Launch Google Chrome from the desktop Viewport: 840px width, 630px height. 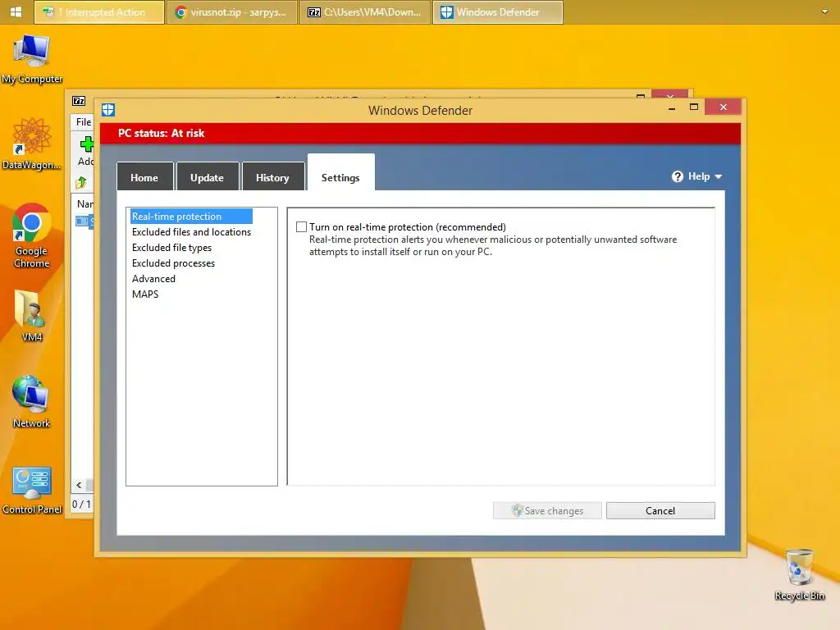pyautogui.click(x=32, y=235)
